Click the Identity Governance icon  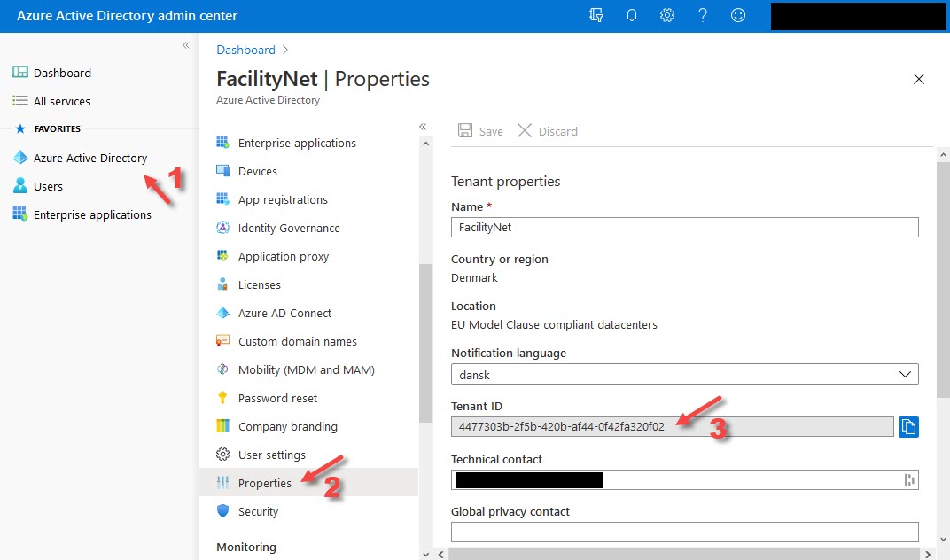click(223, 227)
